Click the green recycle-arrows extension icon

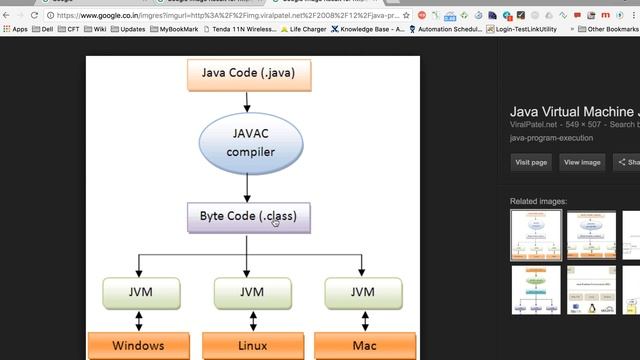(464, 16)
